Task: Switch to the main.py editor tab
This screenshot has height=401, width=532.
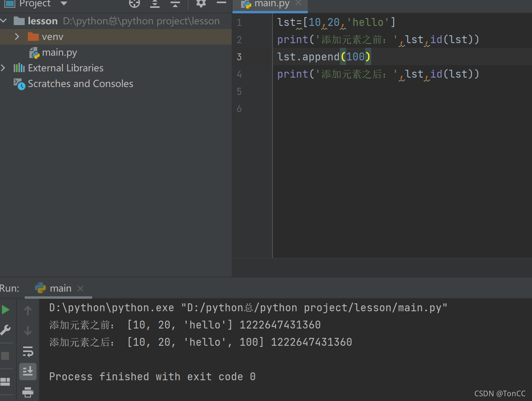Action: pyautogui.click(x=272, y=4)
